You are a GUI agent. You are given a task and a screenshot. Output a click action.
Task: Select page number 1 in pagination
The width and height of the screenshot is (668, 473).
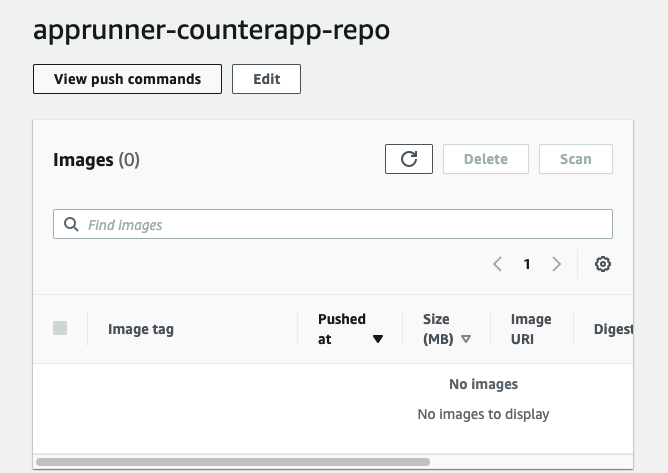[527, 264]
